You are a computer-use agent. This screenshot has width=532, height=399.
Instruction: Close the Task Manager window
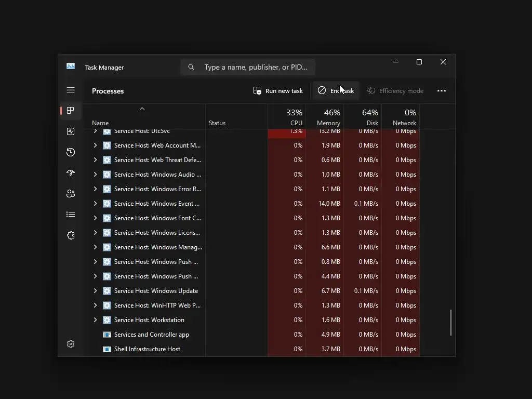tap(443, 62)
